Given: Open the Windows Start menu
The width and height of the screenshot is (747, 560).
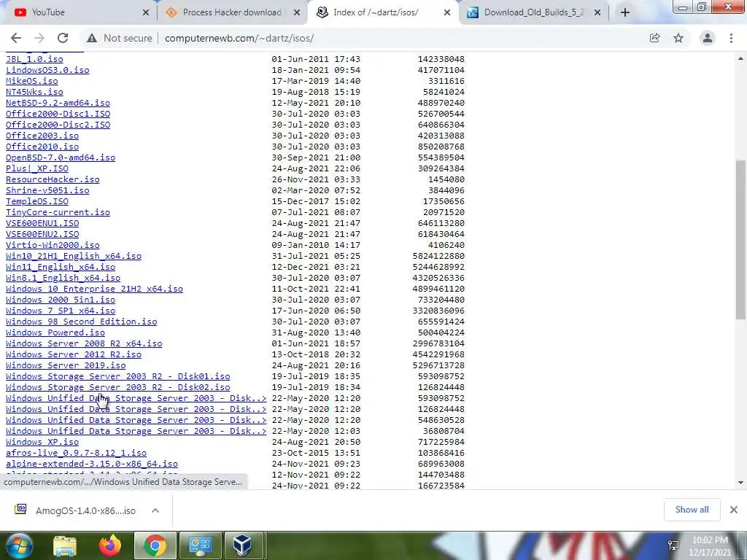Looking at the screenshot, I should click(18, 545).
